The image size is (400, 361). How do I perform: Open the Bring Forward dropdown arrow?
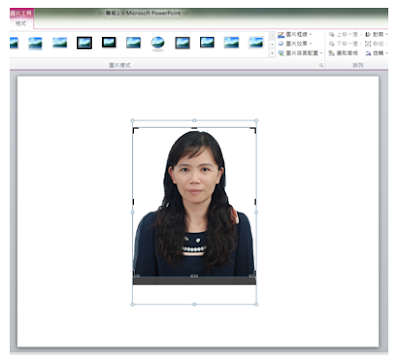pyautogui.click(x=361, y=35)
